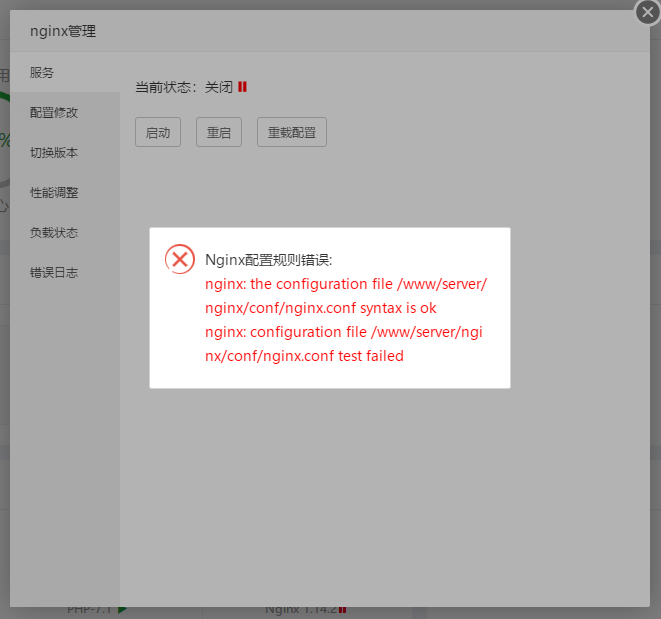The width and height of the screenshot is (661, 619).
Task: Switch to the 配置修改 tab
Action: [65, 113]
